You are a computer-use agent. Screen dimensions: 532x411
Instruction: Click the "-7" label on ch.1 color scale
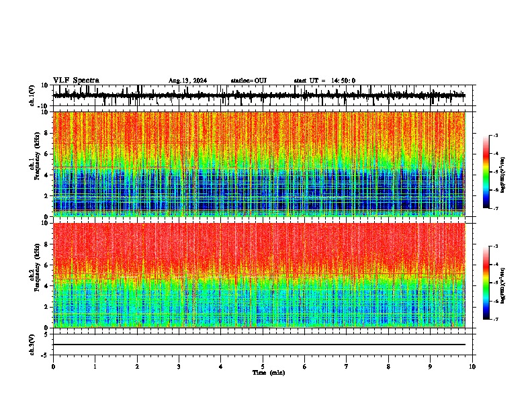pyautogui.click(x=495, y=208)
